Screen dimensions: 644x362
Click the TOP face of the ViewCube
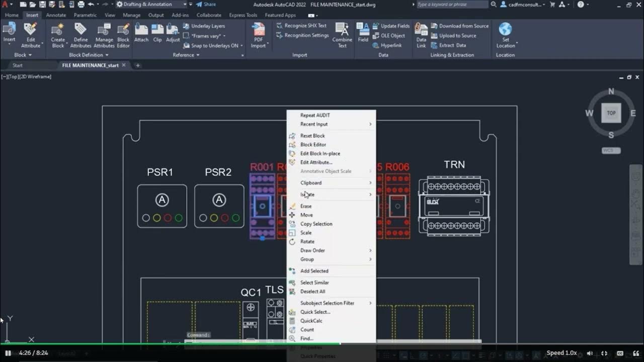click(x=611, y=113)
